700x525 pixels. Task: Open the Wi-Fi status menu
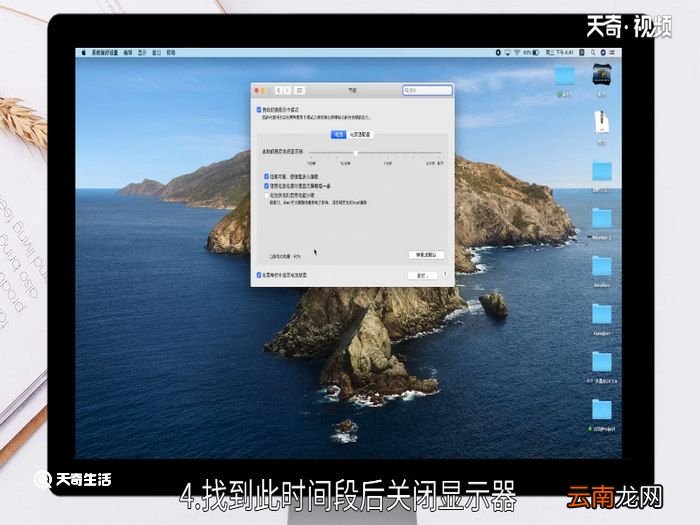517,53
